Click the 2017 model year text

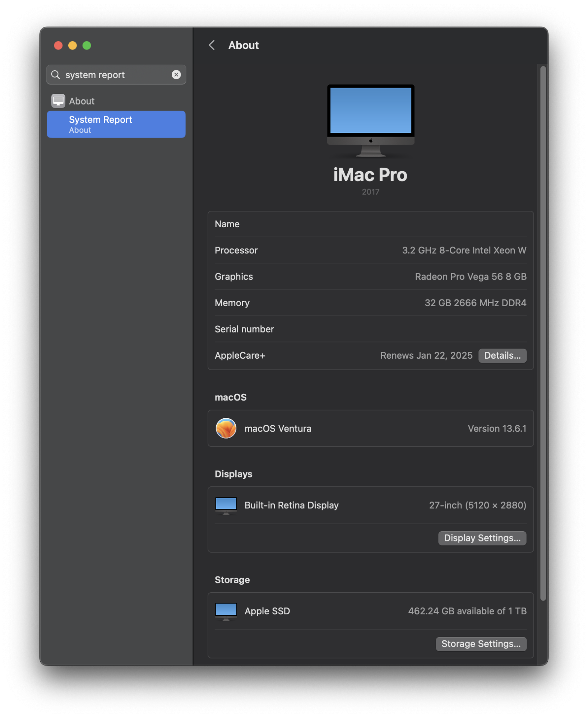coord(370,192)
